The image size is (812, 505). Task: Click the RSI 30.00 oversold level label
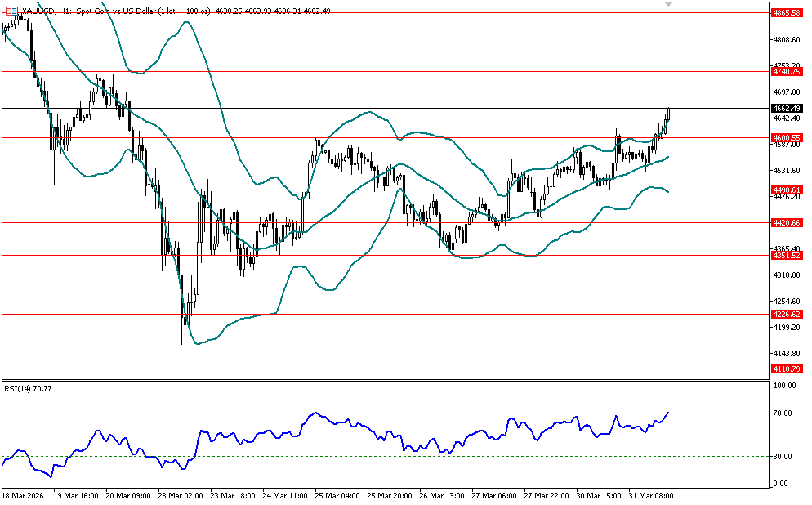pos(783,456)
